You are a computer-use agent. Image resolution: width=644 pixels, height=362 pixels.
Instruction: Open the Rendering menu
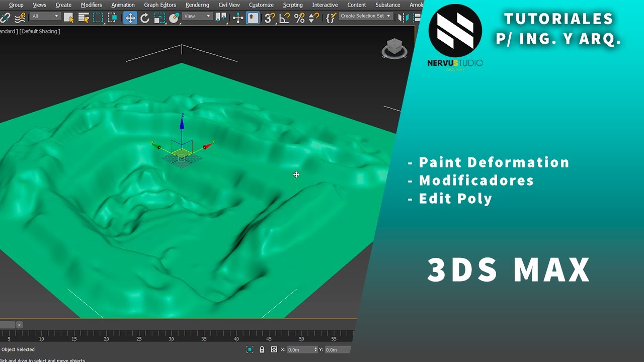coord(197,5)
